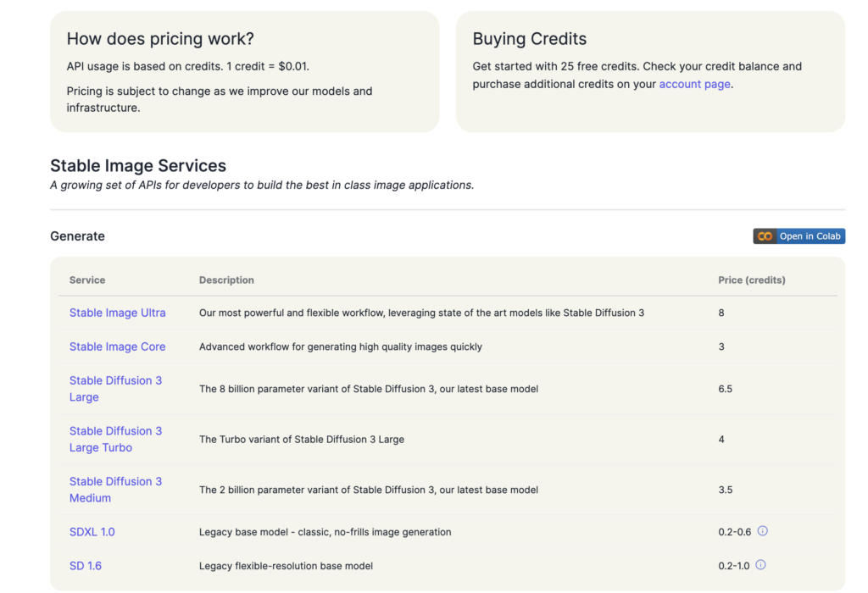This screenshot has width=868, height=593.
Task: Click the Service column header
Action: [87, 280]
